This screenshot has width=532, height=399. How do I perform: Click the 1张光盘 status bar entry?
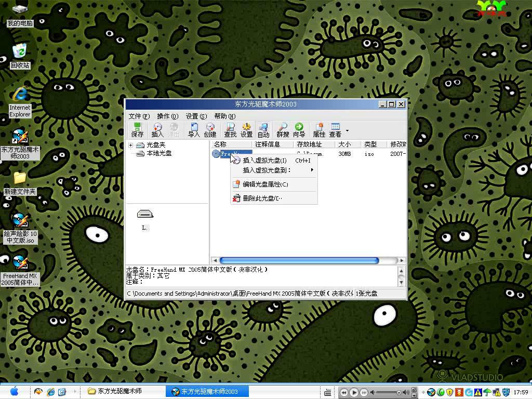(366, 294)
